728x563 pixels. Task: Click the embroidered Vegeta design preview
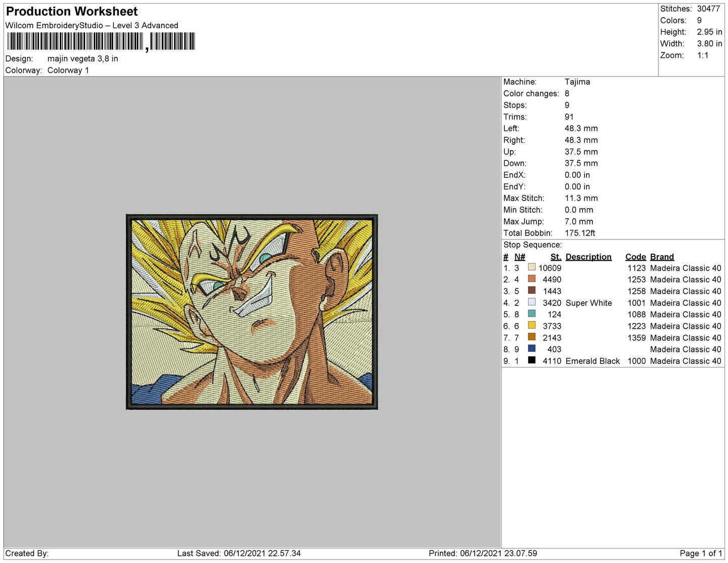[251, 311]
